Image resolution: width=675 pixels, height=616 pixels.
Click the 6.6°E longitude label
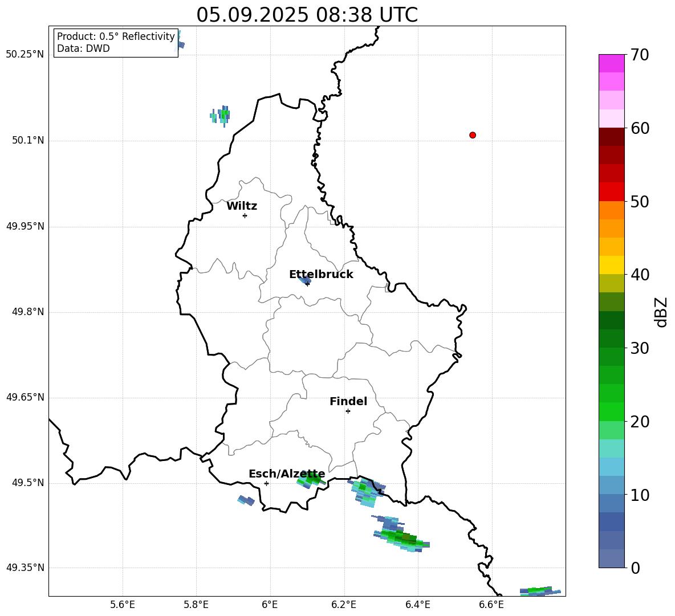pos(491,605)
